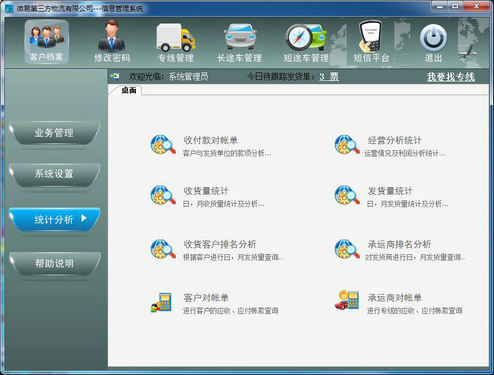Open the 我要找专线 link
The height and width of the screenshot is (375, 494).
point(451,77)
